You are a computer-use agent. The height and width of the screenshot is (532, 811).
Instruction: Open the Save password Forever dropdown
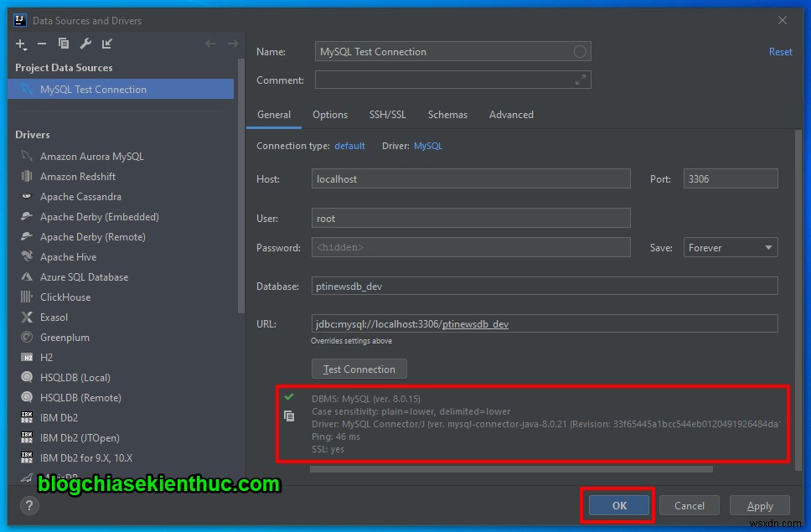tap(730, 247)
